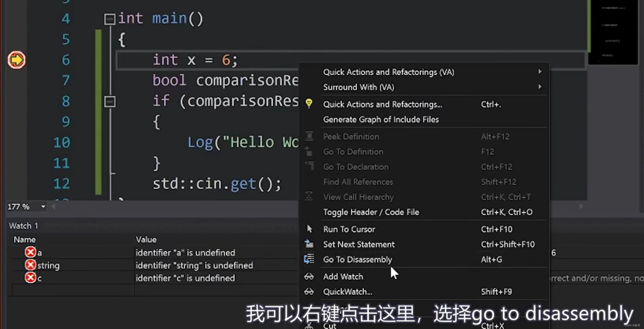Click the Cut entry in context menu

424,325
